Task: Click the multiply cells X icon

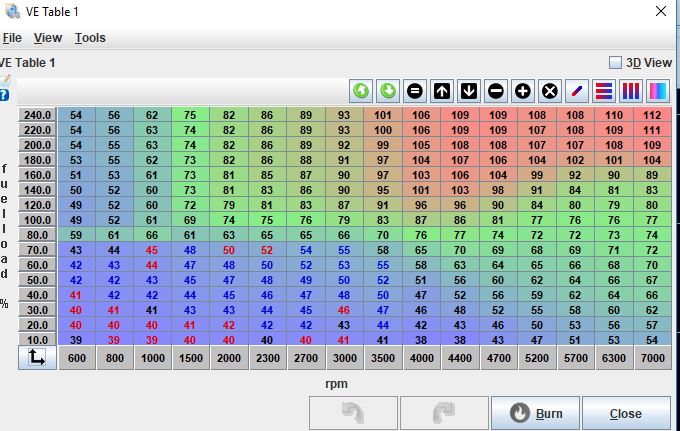Action: pos(550,91)
